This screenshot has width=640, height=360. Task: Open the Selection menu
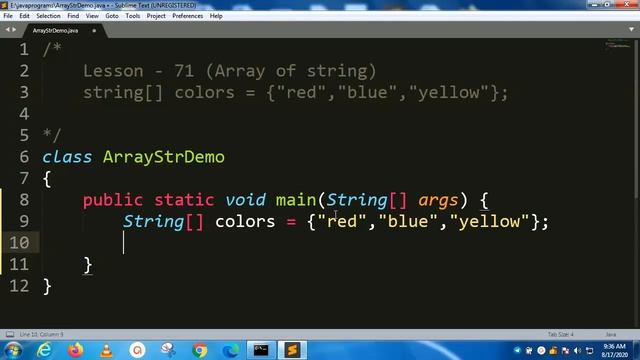pos(48,16)
